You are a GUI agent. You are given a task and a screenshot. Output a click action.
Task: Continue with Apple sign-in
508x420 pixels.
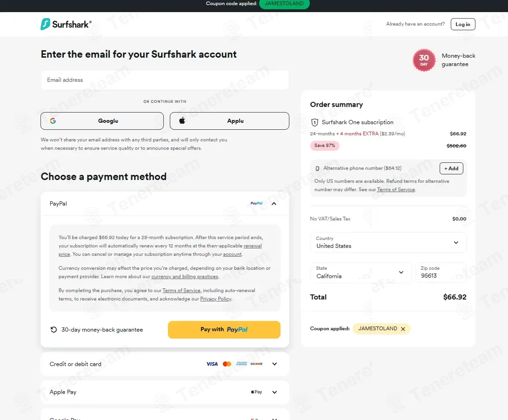tap(229, 121)
